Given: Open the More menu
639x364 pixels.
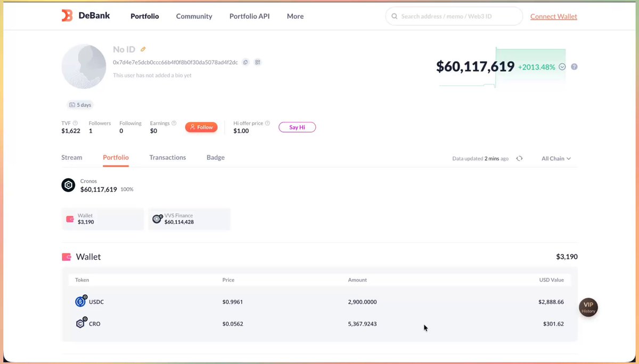Looking at the screenshot, I should pyautogui.click(x=295, y=16).
